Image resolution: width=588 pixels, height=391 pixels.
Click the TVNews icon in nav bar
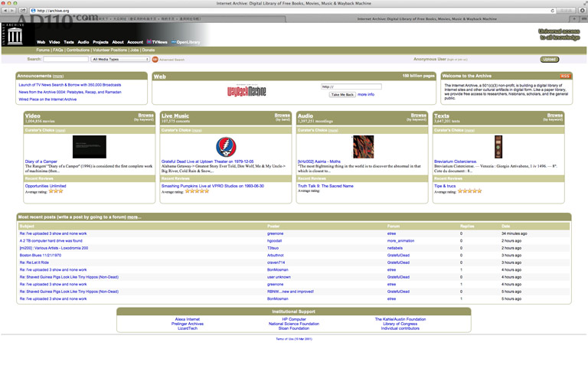(149, 42)
